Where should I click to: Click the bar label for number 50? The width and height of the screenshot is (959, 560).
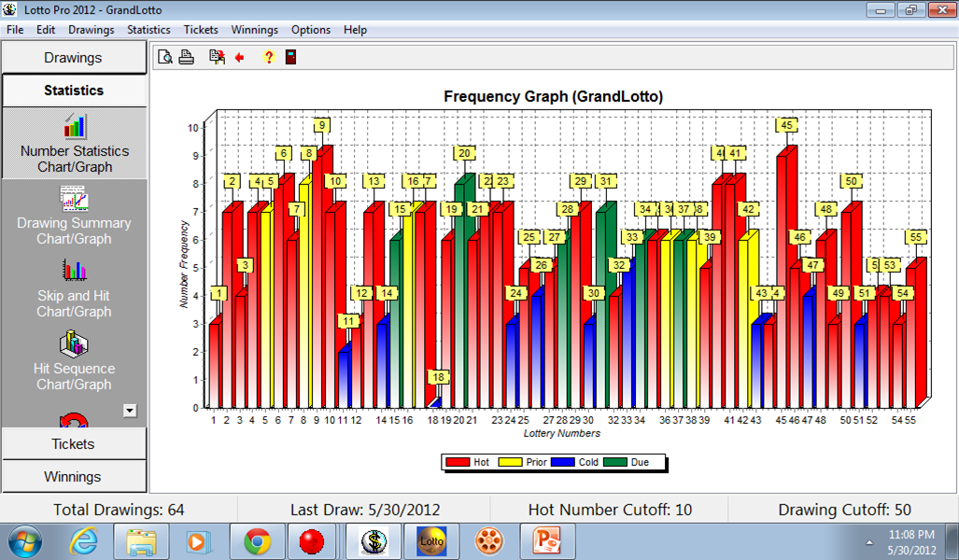pos(852,181)
